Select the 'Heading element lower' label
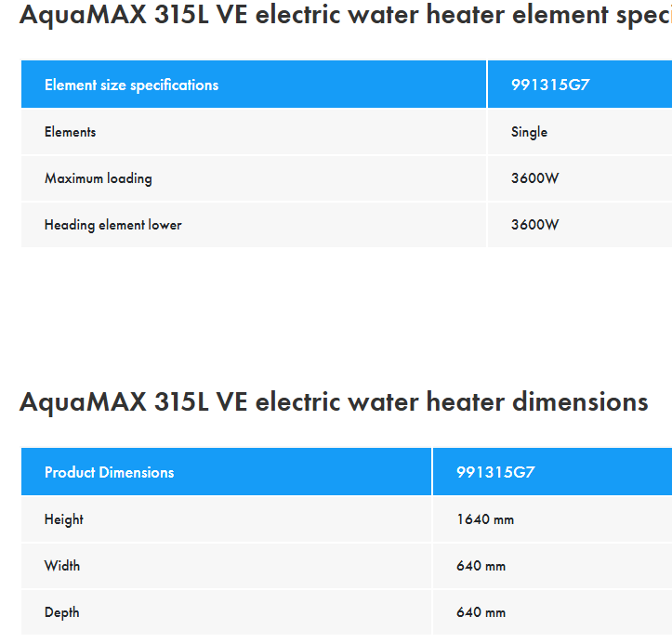 [x=112, y=225]
